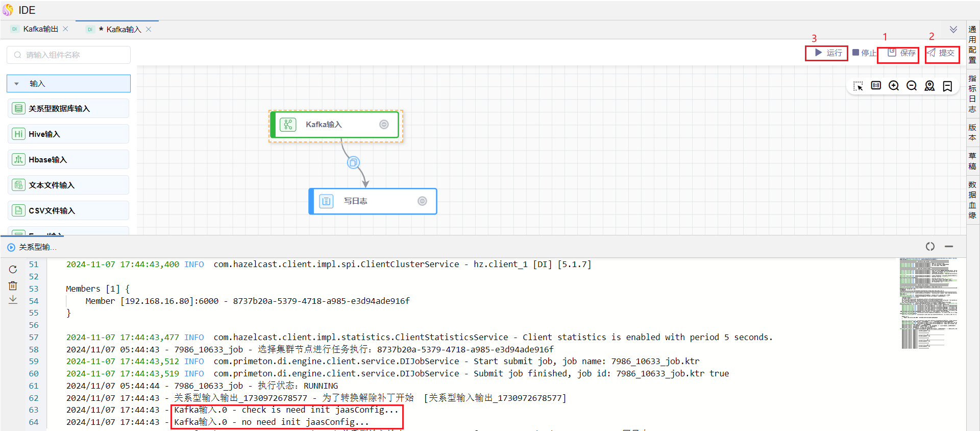Click the 运行 run button

pyautogui.click(x=827, y=53)
